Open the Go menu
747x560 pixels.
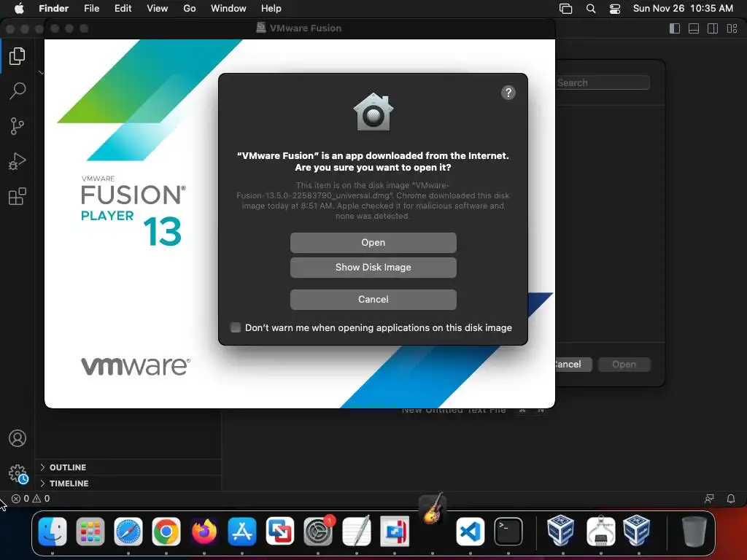pos(190,8)
